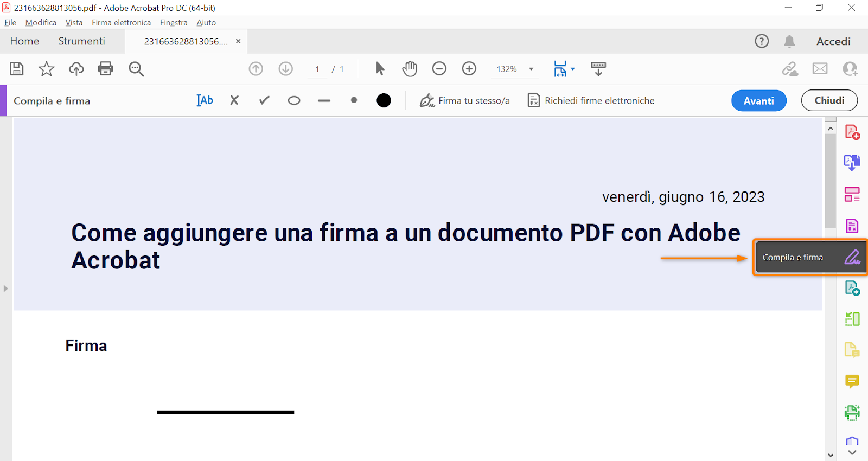Open the Modifica menu

tap(41, 22)
